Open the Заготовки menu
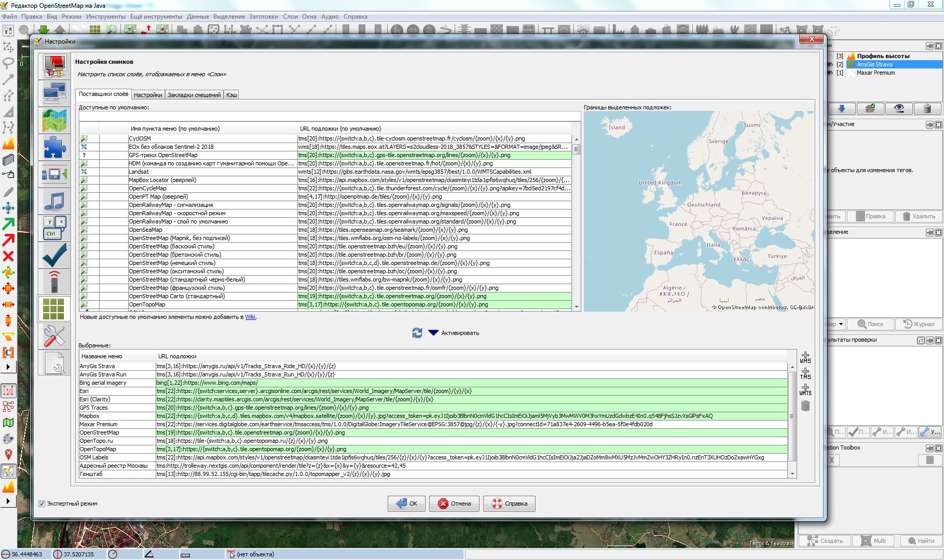This screenshot has height=560, width=944. click(x=263, y=17)
